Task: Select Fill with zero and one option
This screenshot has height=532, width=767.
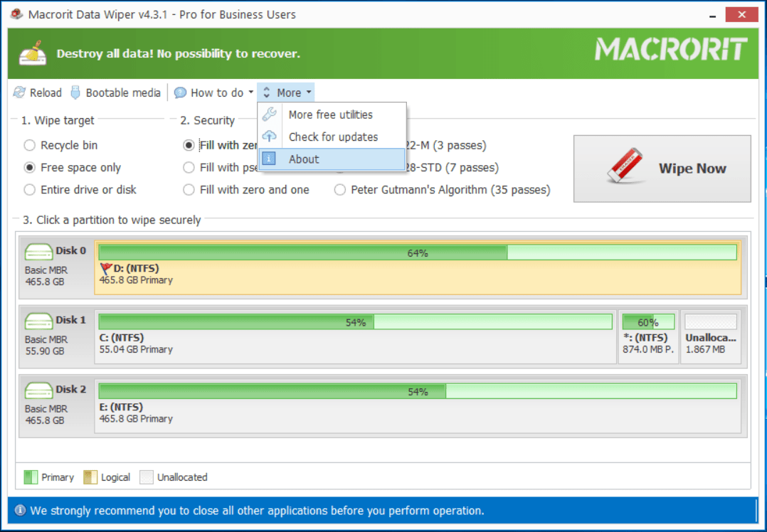Action: pos(189,190)
